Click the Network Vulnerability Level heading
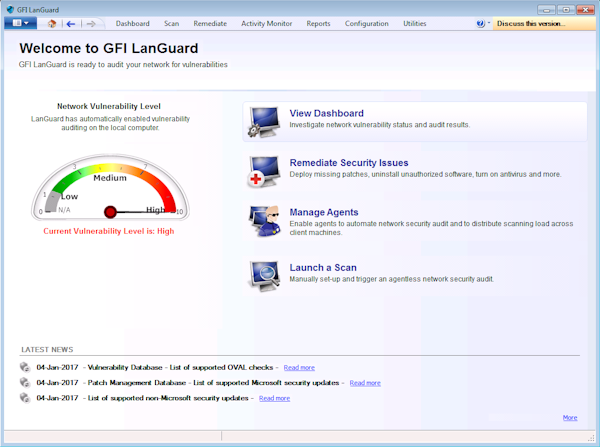The width and height of the screenshot is (600, 447). tap(109, 106)
